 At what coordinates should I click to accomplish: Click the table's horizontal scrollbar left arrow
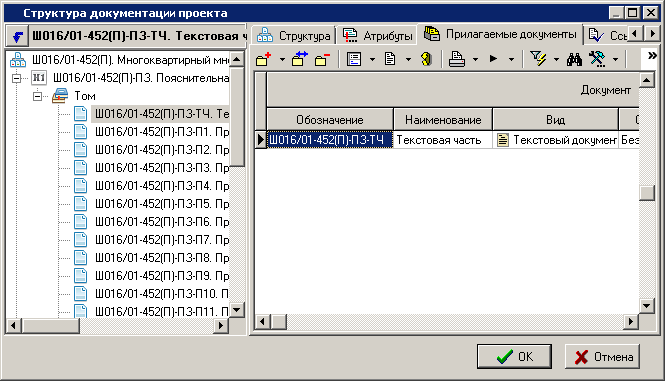pos(262,322)
